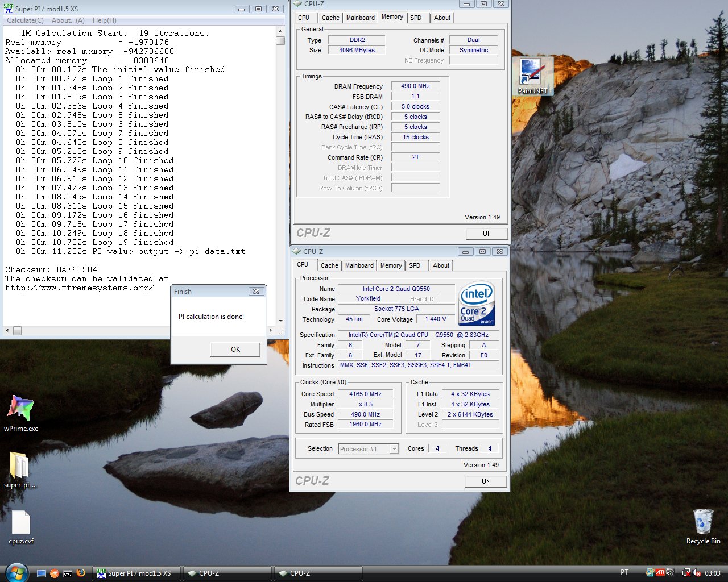Click the Super PI taskbar button
728x582 pixels.
coord(137,573)
